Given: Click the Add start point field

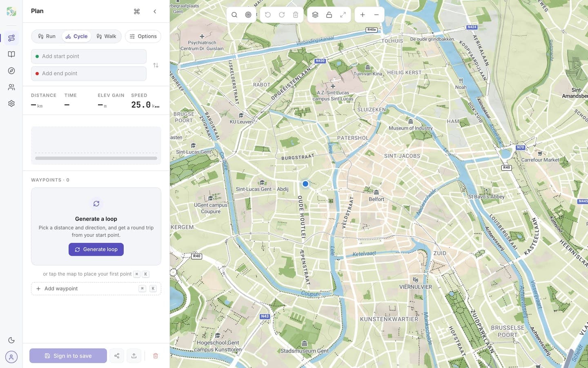Looking at the screenshot, I should coord(89,56).
